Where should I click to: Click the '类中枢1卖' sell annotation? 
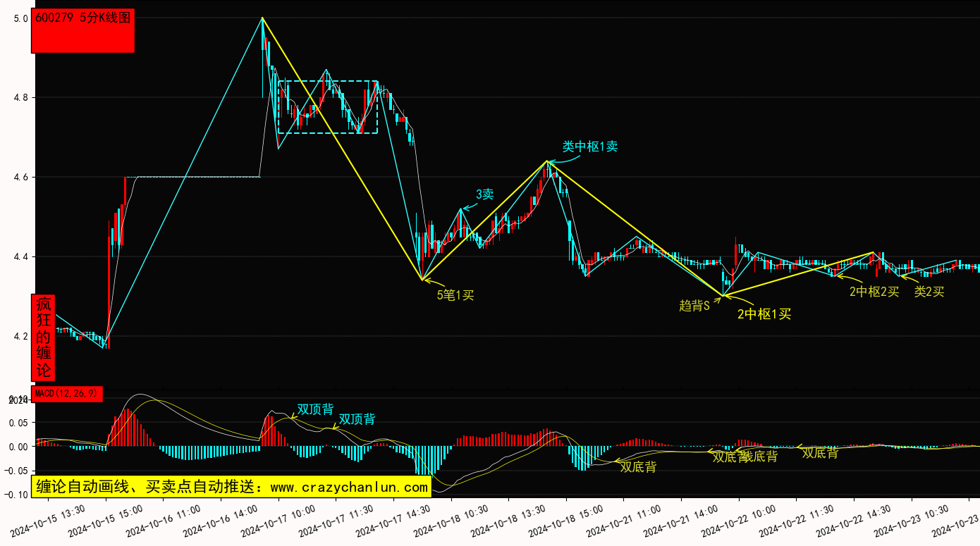(590, 147)
